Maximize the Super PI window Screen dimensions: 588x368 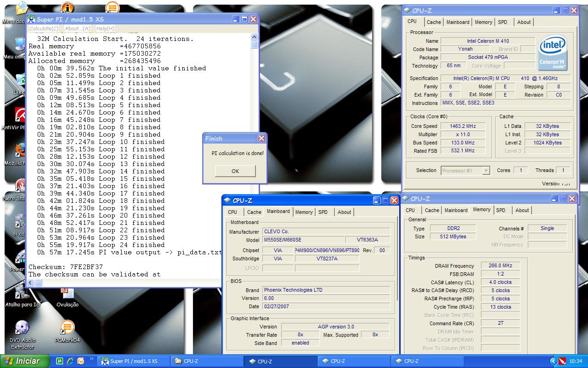click(x=245, y=19)
